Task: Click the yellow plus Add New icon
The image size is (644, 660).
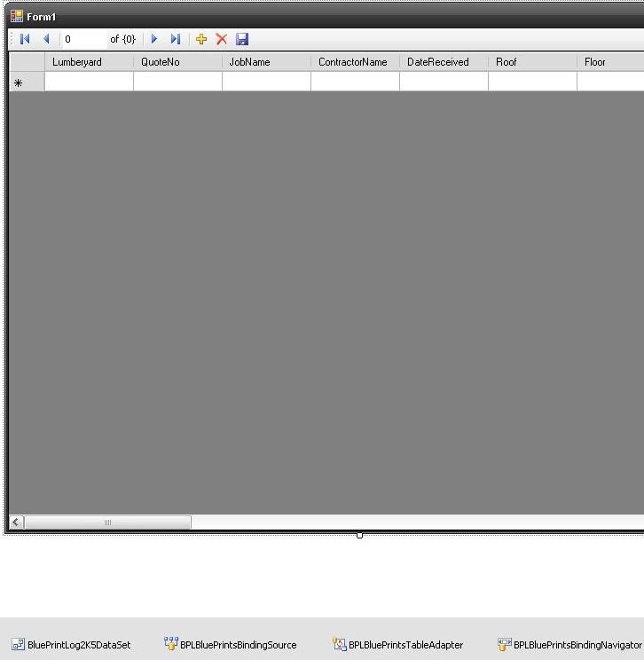Action: click(x=201, y=39)
